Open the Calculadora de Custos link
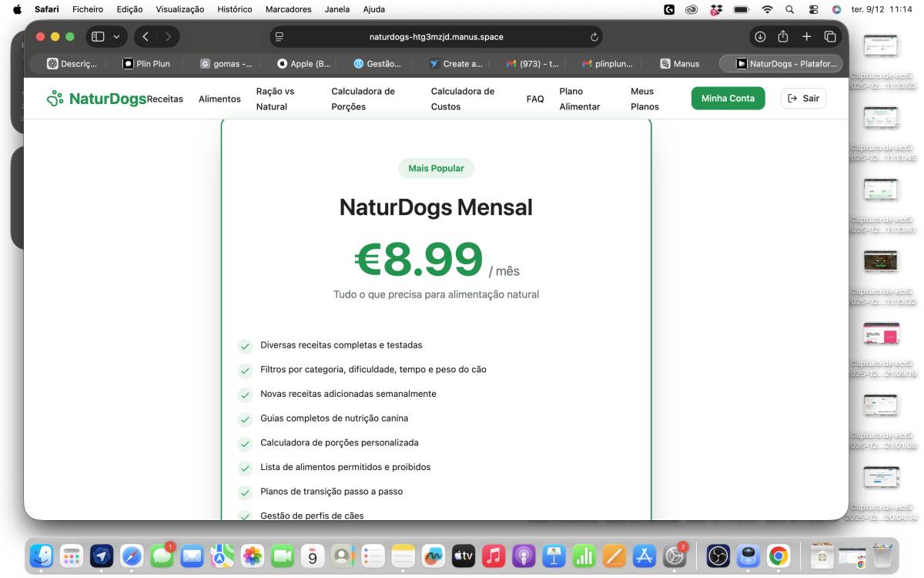Screen dimensions: 924x578 [x=463, y=99]
